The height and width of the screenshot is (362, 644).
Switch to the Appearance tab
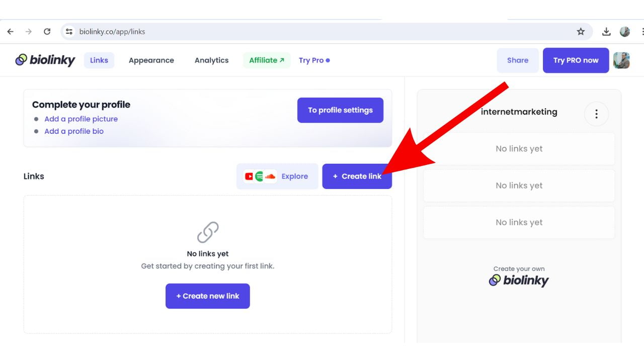tap(151, 60)
